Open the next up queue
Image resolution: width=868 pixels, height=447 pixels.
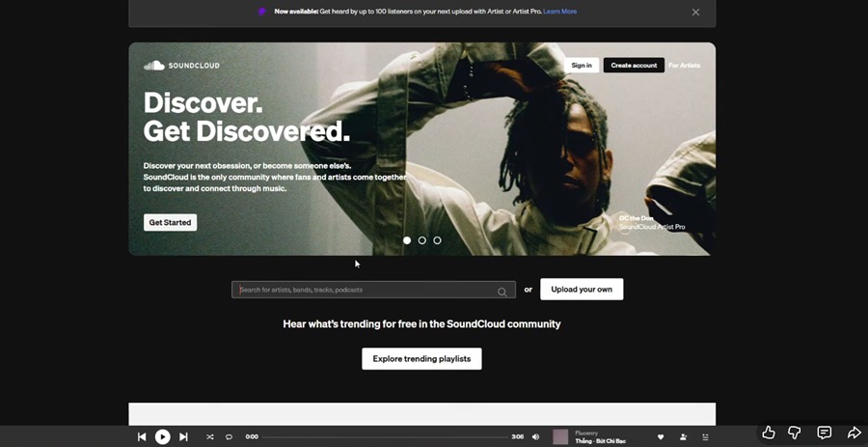coord(705,437)
